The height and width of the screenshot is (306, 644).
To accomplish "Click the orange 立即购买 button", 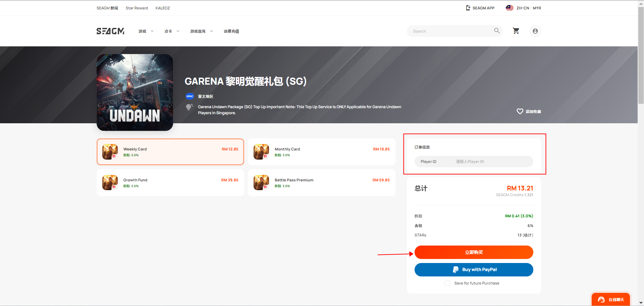I will 474,252.
